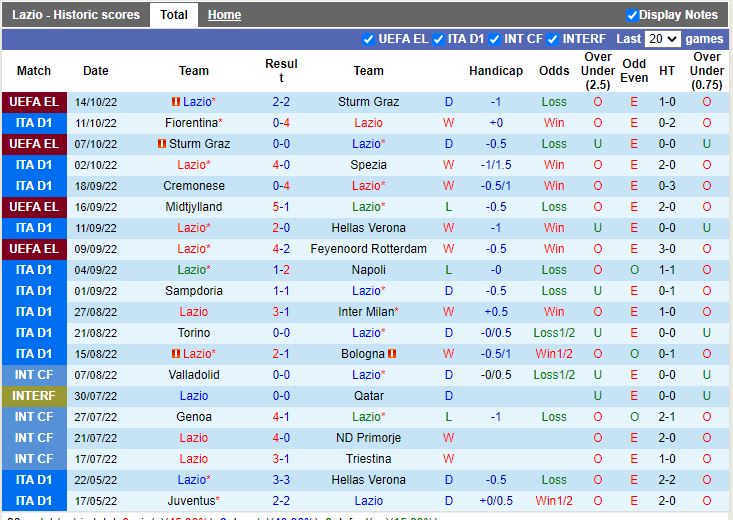Open Spezia team link

tap(368, 165)
